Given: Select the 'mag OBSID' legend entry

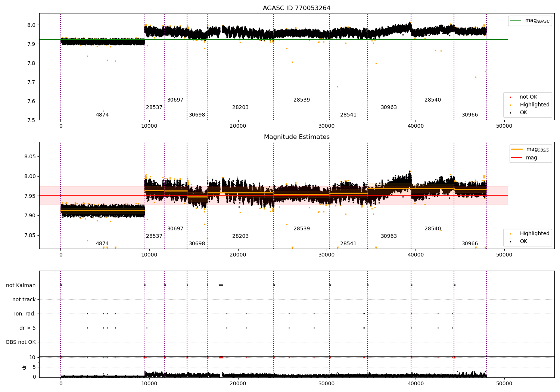Looking at the screenshot, I should click(531, 149).
